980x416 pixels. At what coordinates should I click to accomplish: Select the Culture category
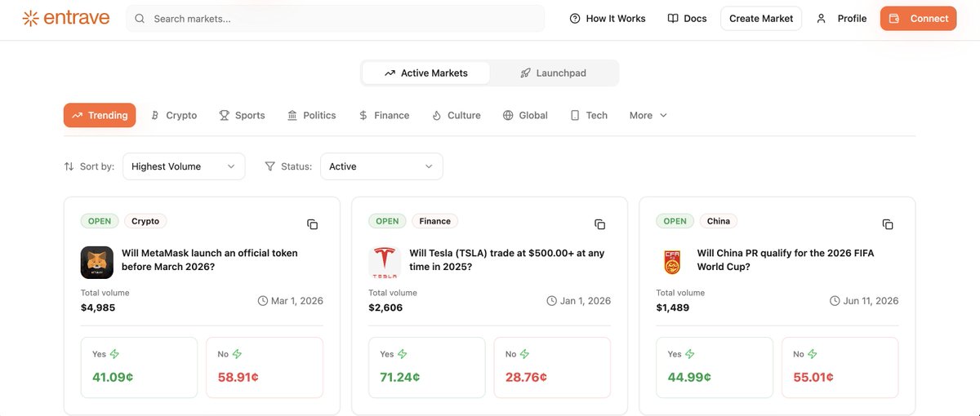click(x=456, y=115)
